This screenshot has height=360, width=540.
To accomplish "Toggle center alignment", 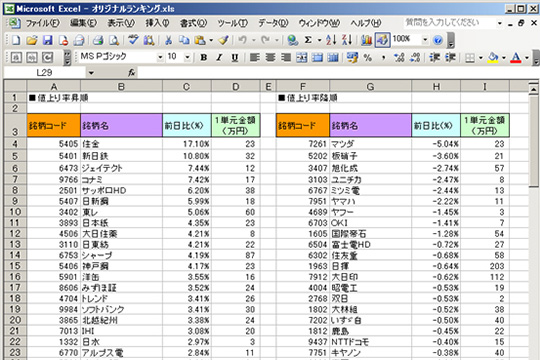I will [270, 58].
